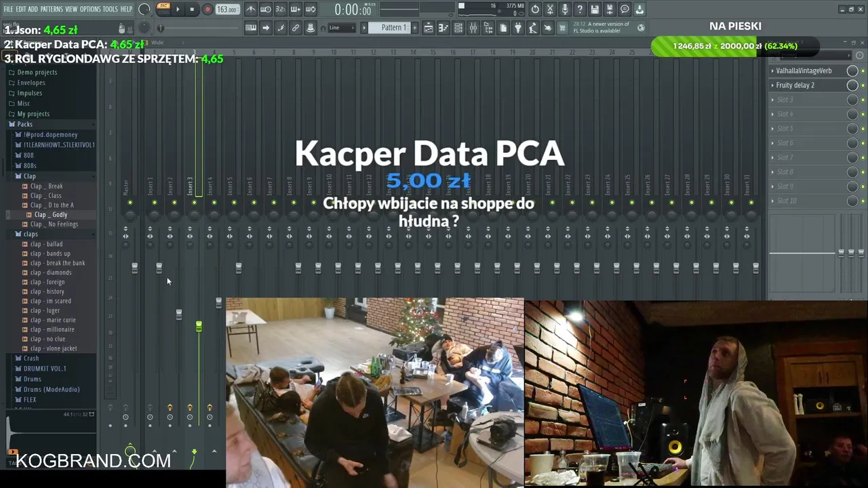Open the PATTERNS menu

pos(52,9)
